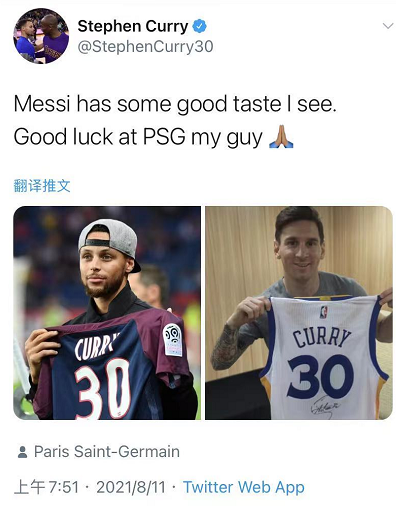Viewport: 396px width, 506px height.
Task: Select the "Good luck at PSG" line
Action: 138,137
